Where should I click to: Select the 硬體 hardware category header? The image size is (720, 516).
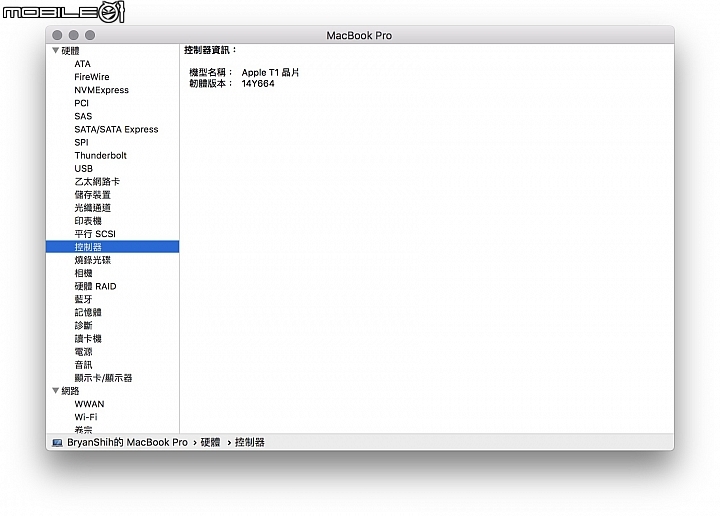pyautogui.click(x=70, y=50)
